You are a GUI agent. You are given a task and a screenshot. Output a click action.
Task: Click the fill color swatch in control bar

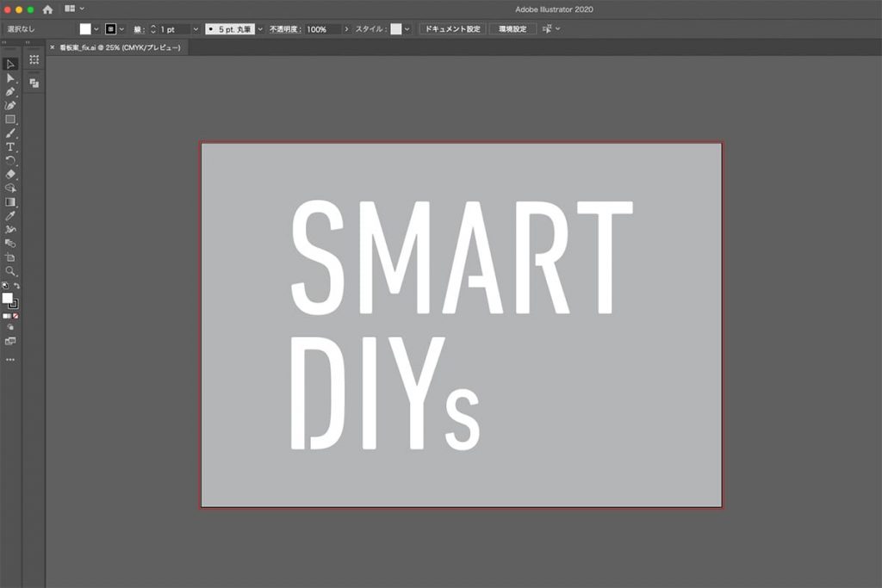85,29
